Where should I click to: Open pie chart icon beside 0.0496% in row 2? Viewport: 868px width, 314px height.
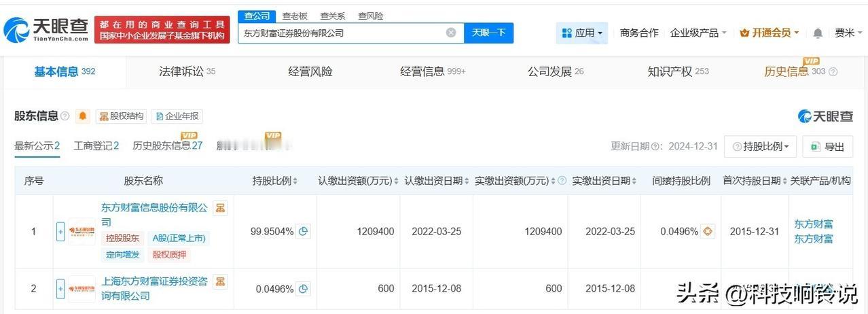(x=304, y=289)
